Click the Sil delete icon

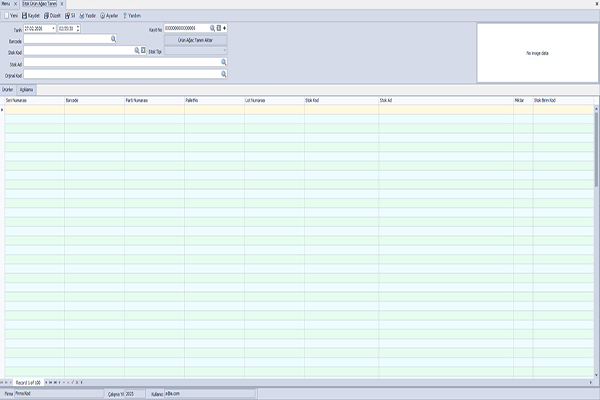pos(67,16)
